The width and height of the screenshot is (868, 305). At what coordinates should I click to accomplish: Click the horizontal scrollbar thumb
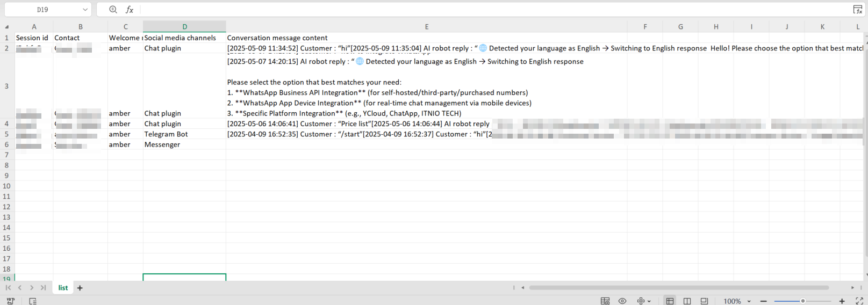point(679,287)
